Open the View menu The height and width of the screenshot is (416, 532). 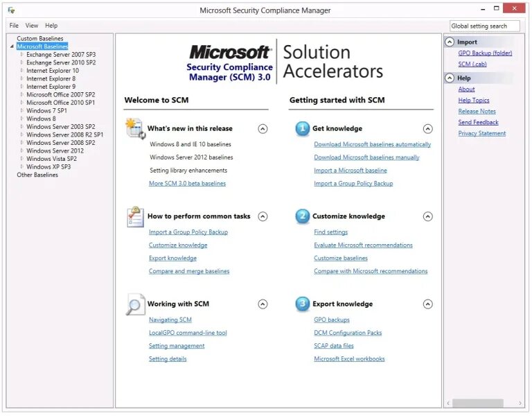pos(32,26)
